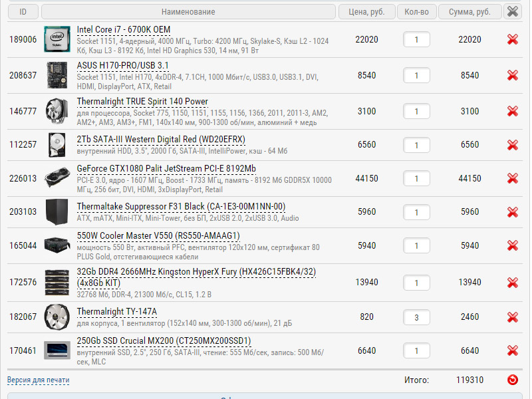Delete ASUS H170-PRO/USB 3.1 row
The height and width of the screenshot is (399, 532).
[512, 75]
